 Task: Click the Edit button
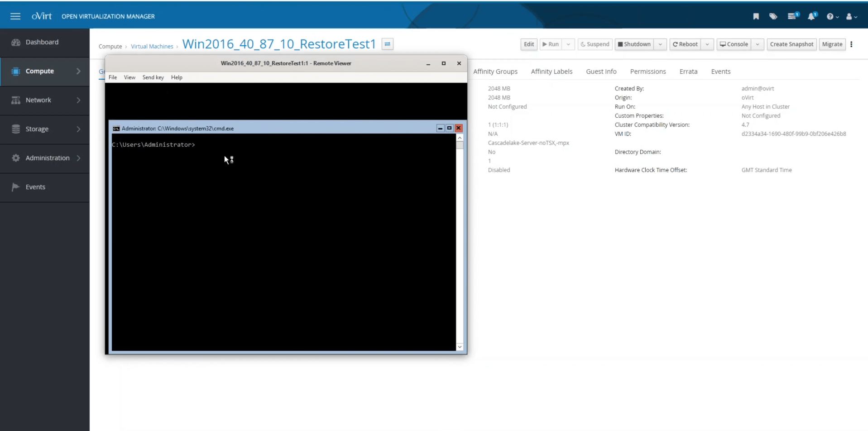click(529, 44)
